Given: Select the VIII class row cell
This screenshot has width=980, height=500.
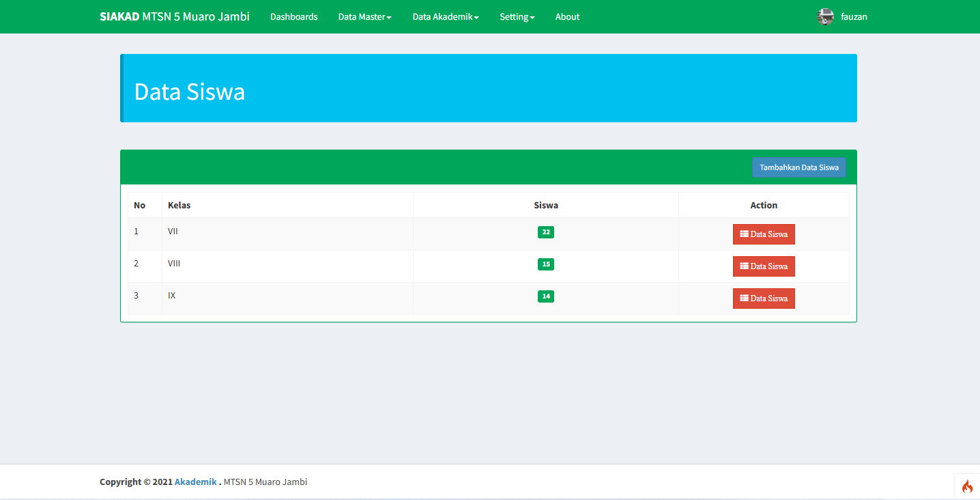Looking at the screenshot, I should coord(174,264).
